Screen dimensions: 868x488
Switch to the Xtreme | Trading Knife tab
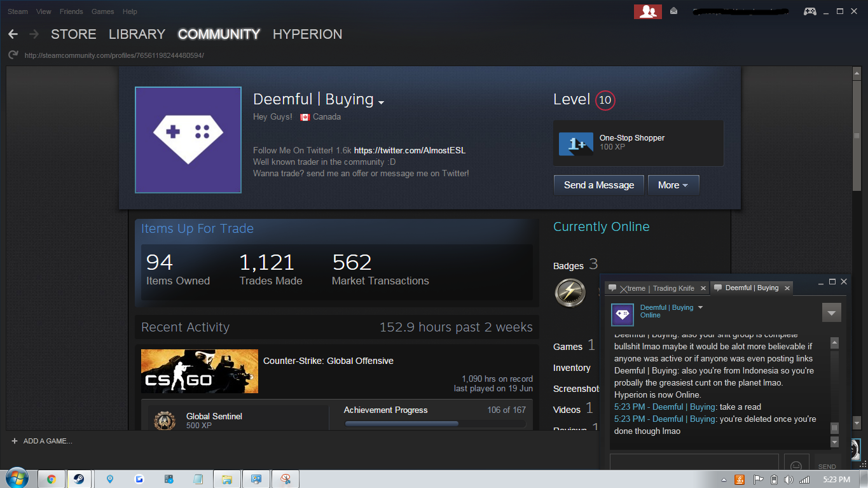(x=656, y=288)
